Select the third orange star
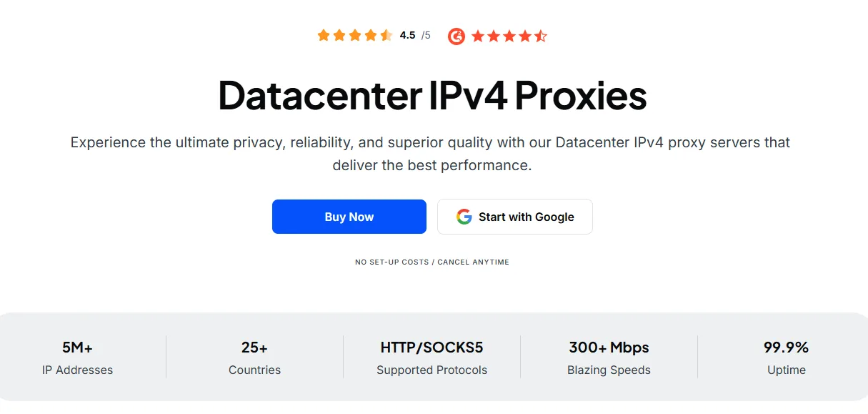868x414 pixels. (x=356, y=35)
